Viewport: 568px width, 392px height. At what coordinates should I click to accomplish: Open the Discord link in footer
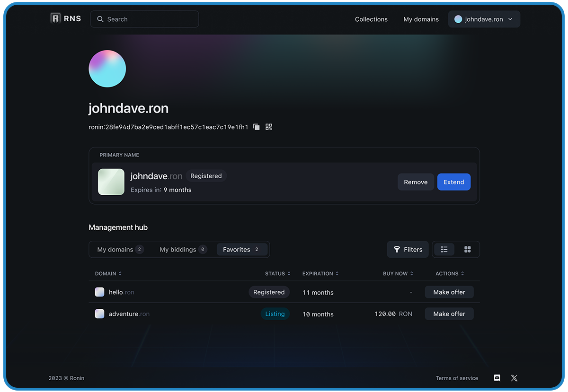pos(497,378)
